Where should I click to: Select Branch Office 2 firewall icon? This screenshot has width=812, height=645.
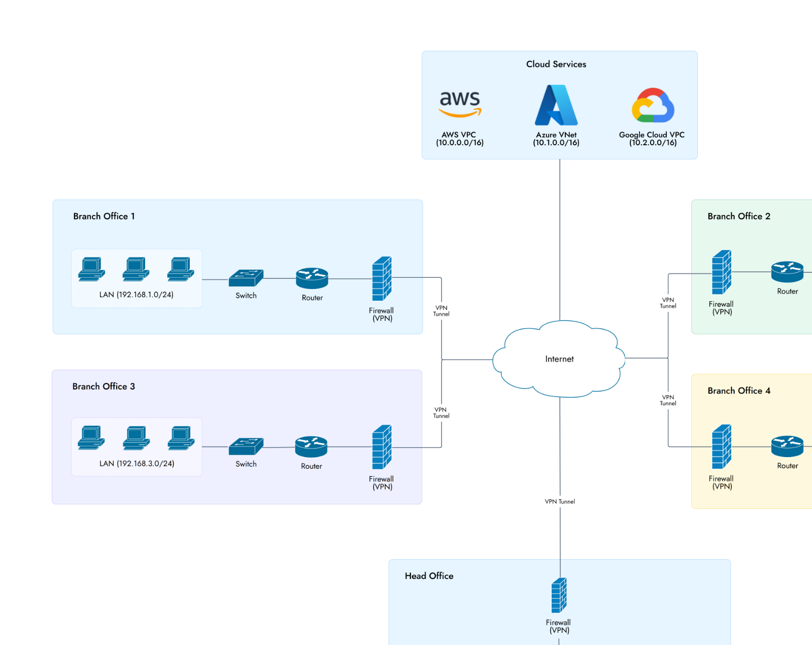(x=722, y=272)
